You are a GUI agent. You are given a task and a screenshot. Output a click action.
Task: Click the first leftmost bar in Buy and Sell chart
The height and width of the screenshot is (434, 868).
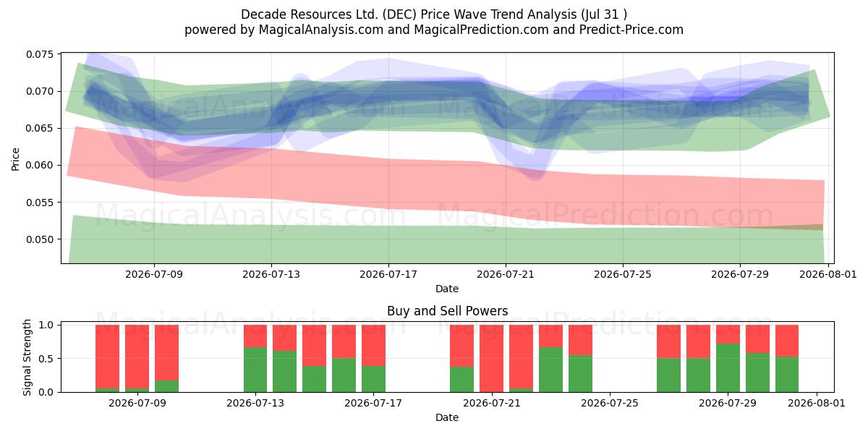pos(107,359)
